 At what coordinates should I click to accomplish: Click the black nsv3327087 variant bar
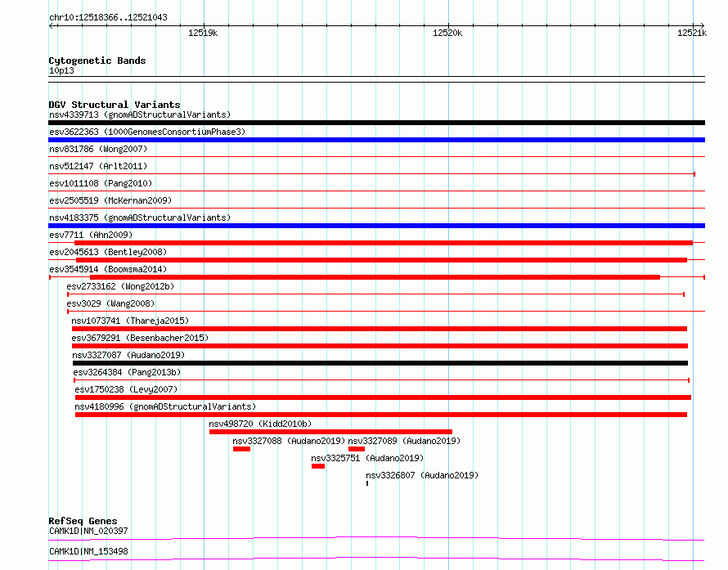point(380,363)
